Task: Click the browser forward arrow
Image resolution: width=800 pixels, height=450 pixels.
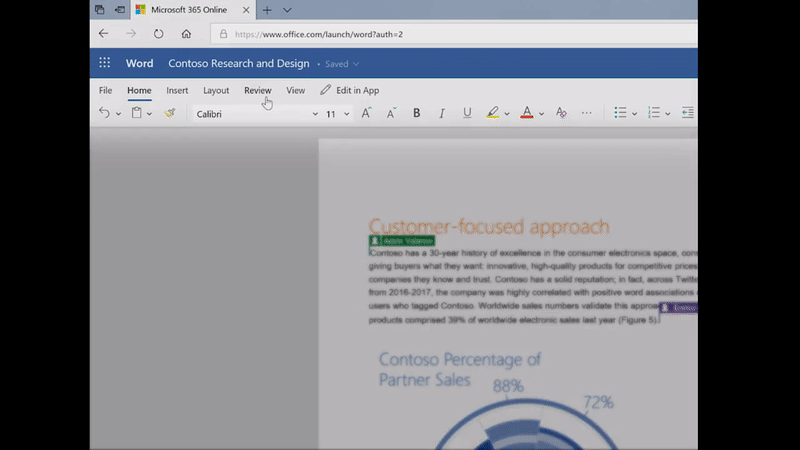Action: tap(131, 34)
